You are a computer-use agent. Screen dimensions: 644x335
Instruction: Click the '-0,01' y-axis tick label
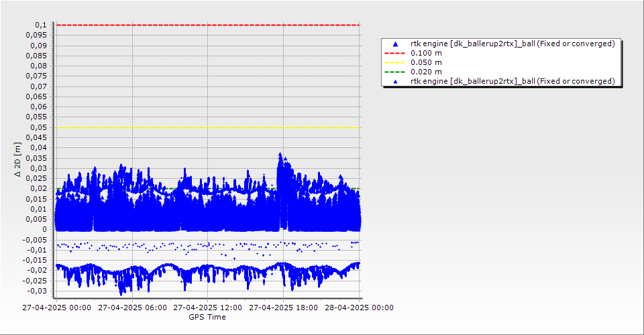(38, 250)
